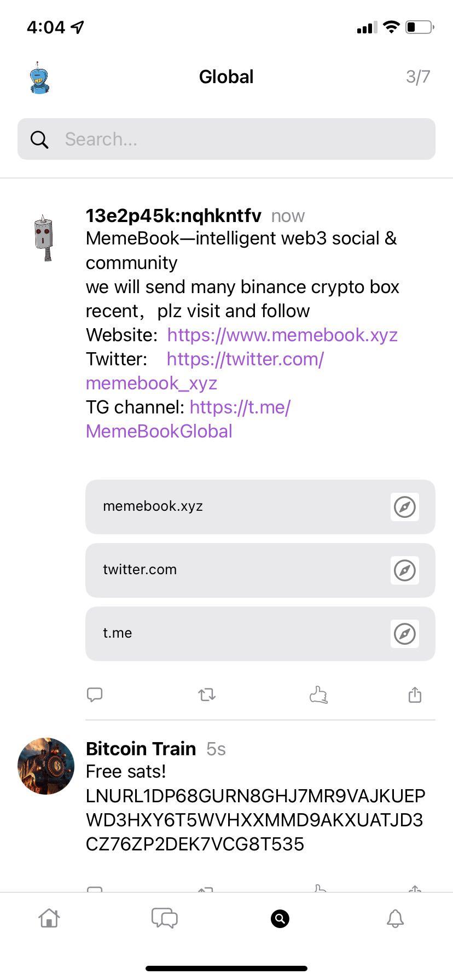This screenshot has height=980, width=453.
Task: Repost the MemeBook post
Action: [207, 695]
